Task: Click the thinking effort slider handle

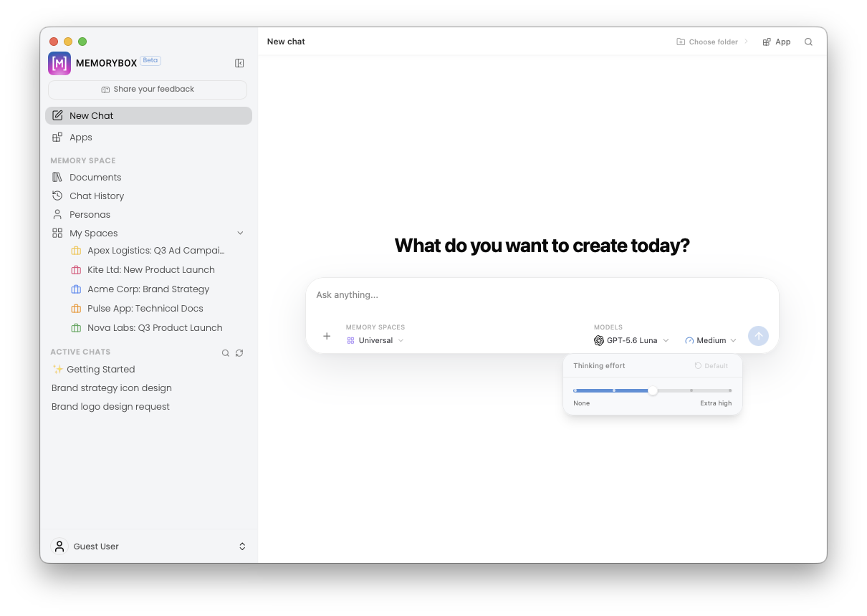Action: click(653, 390)
